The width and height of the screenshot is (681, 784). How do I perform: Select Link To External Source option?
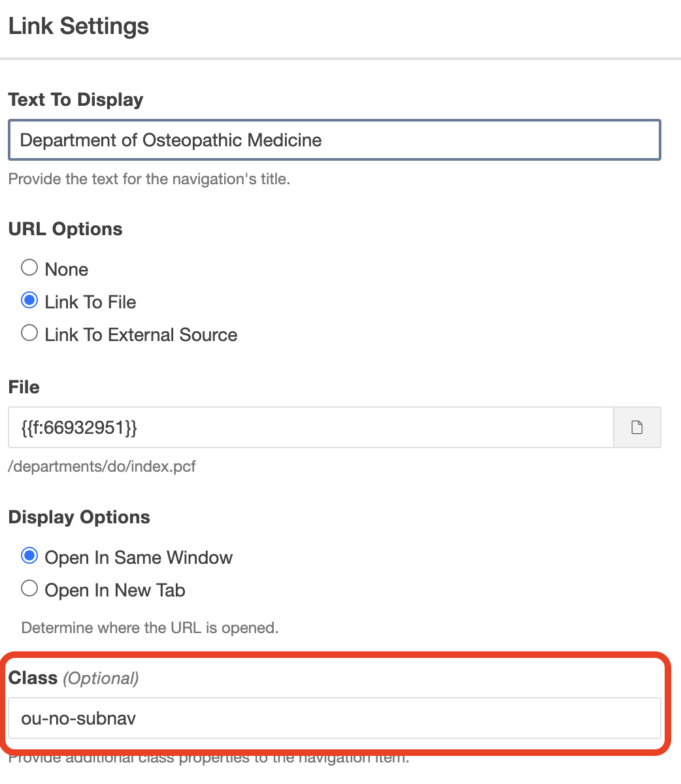(x=30, y=334)
